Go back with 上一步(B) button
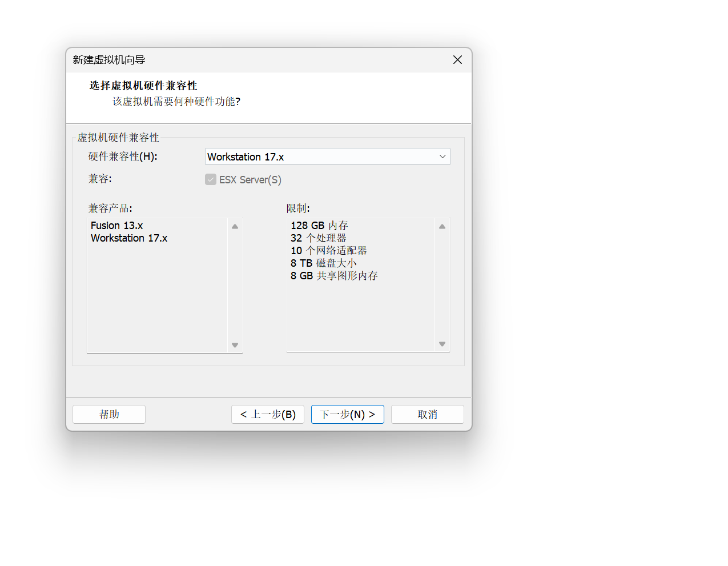 tap(268, 414)
